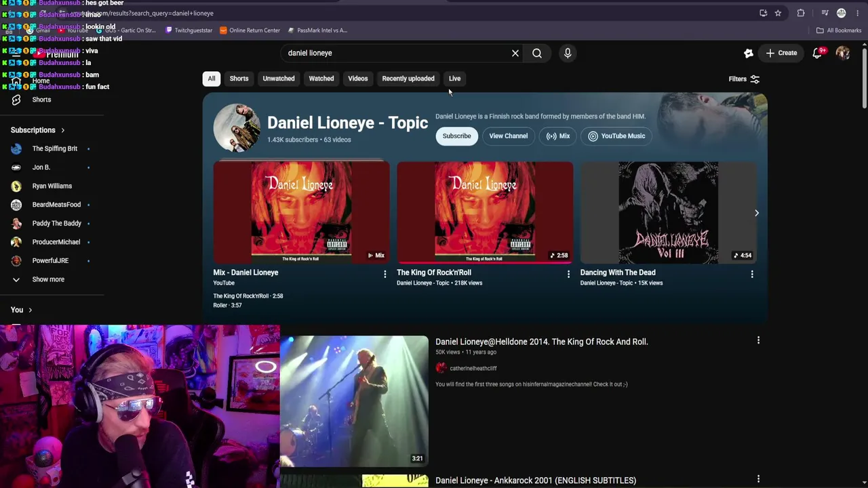Screen dimensions: 868x488
Task: Play the Daniel Lioneye Mix button
Action: [558, 136]
